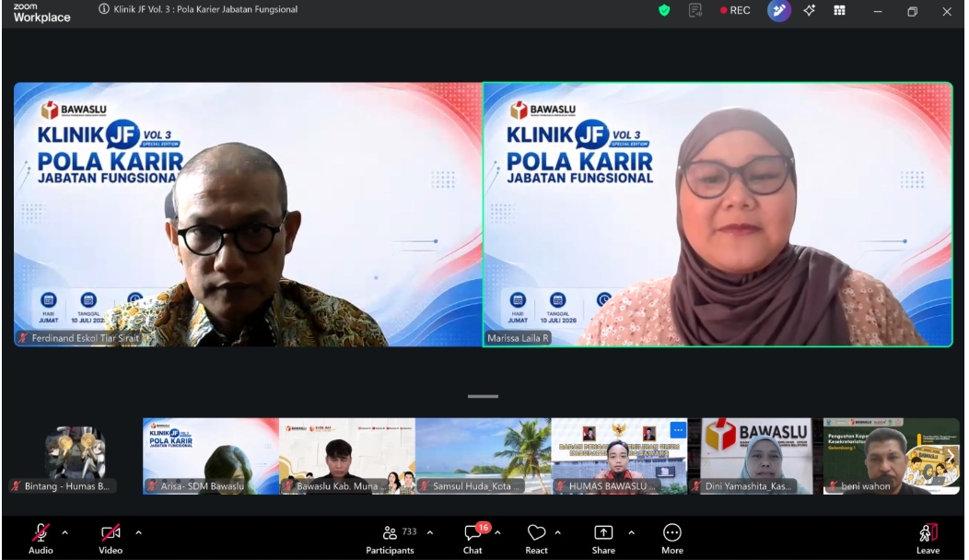The height and width of the screenshot is (560, 969).
Task: Click the Arisa- SDM Bawaslu thumbnail
Action: pos(211,456)
